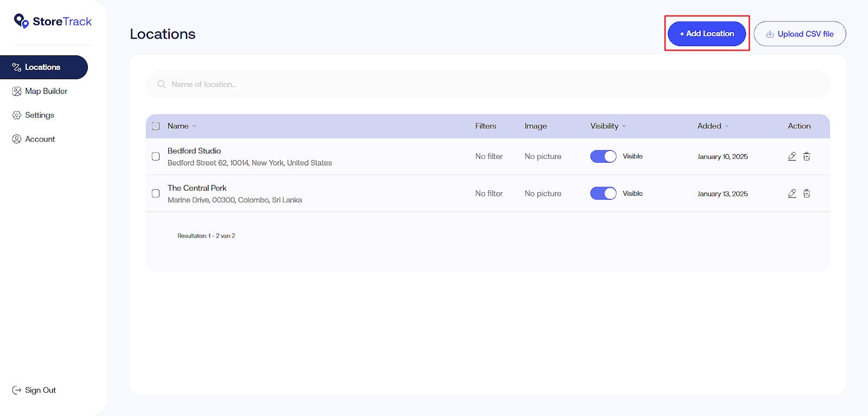Click the Add Location button

[x=707, y=34]
